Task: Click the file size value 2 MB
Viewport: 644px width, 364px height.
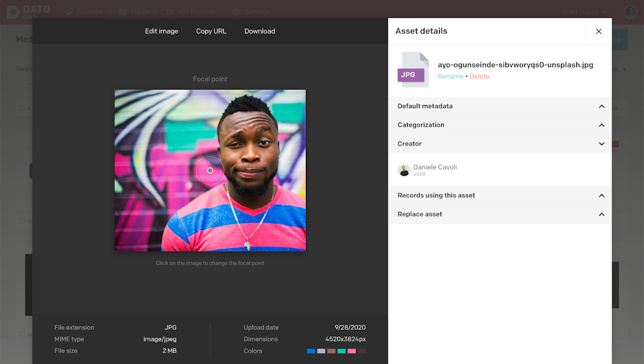Action: [x=169, y=351]
